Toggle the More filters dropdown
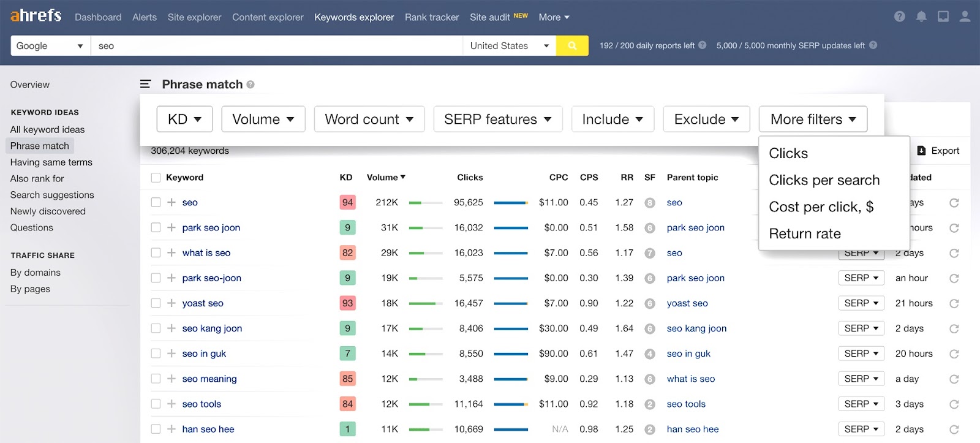This screenshot has width=980, height=443. 813,119
